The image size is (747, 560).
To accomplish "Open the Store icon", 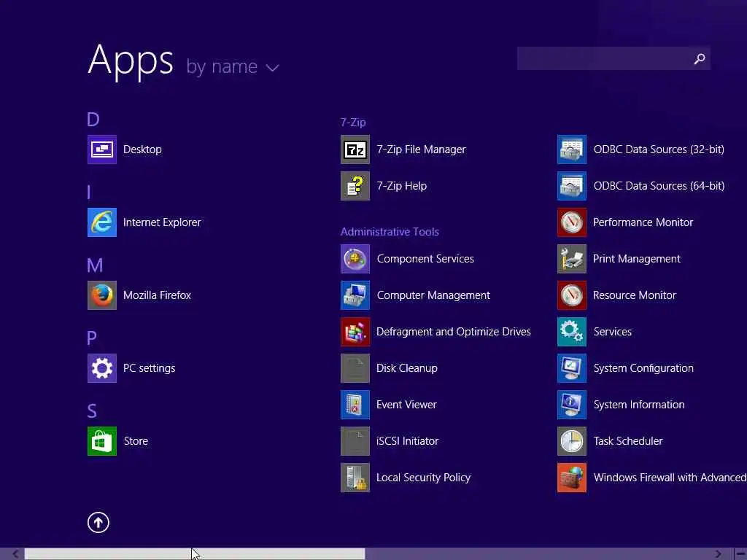I will click(102, 441).
